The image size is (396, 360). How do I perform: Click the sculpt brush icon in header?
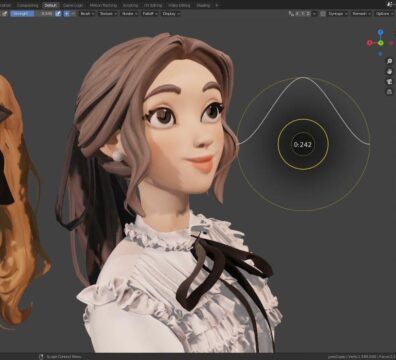pos(4,14)
